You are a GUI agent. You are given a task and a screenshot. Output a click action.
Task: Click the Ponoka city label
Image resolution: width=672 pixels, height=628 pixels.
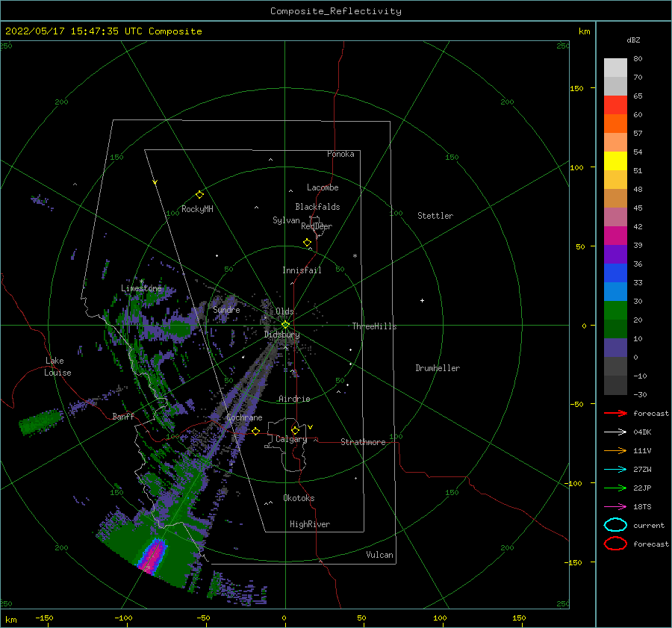(x=340, y=154)
